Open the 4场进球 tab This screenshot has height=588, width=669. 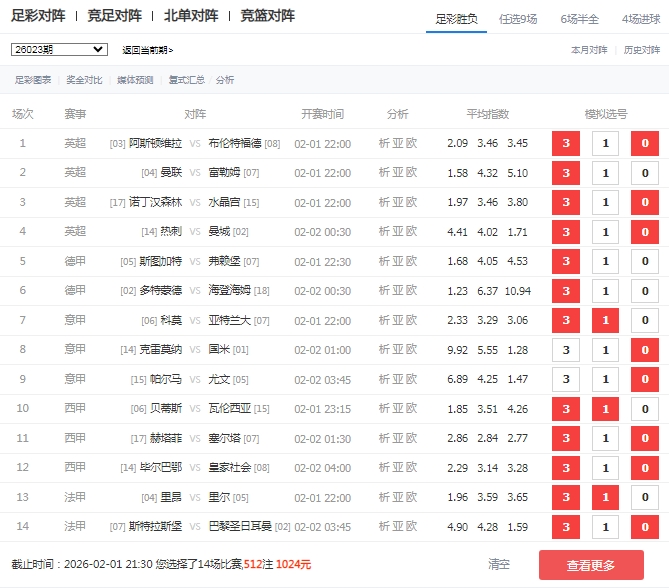[642, 18]
